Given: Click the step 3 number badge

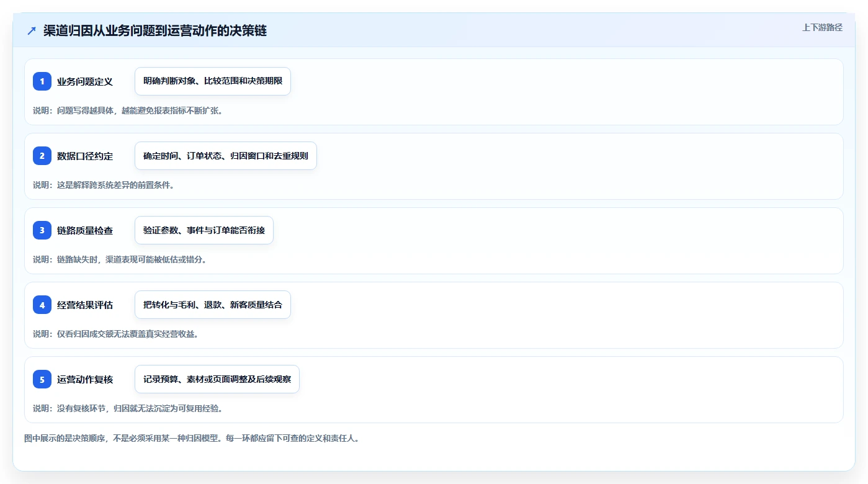Looking at the screenshot, I should pos(42,230).
